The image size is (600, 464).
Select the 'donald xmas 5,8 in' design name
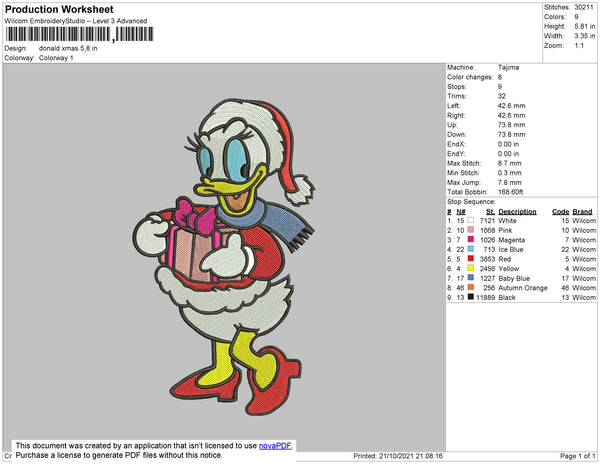[68, 48]
